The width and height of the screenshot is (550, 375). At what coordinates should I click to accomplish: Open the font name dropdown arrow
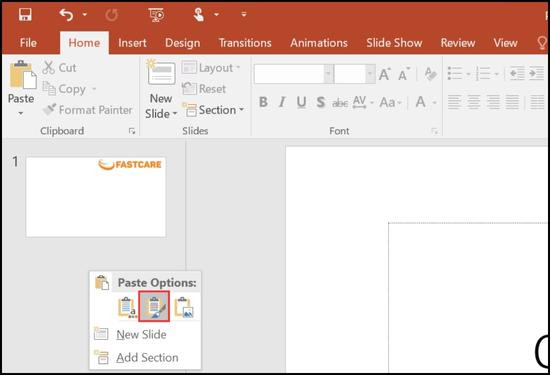point(328,74)
